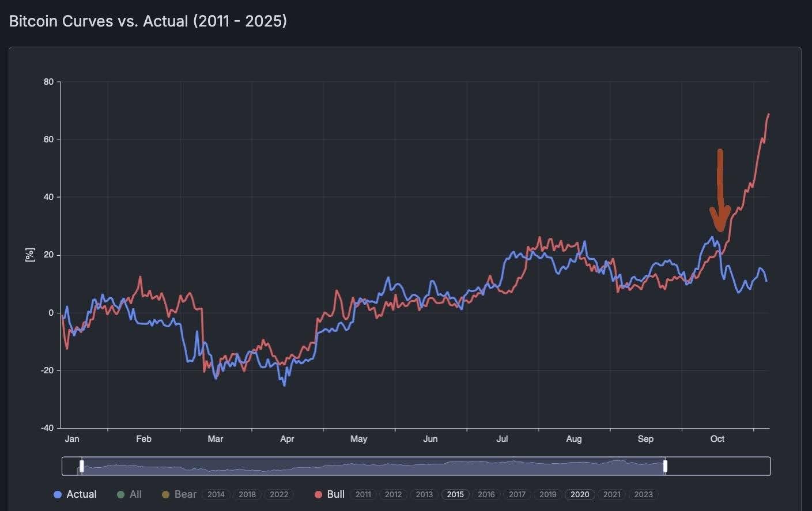Enable the 2017 bull year chip
812x511 pixels.
point(517,494)
